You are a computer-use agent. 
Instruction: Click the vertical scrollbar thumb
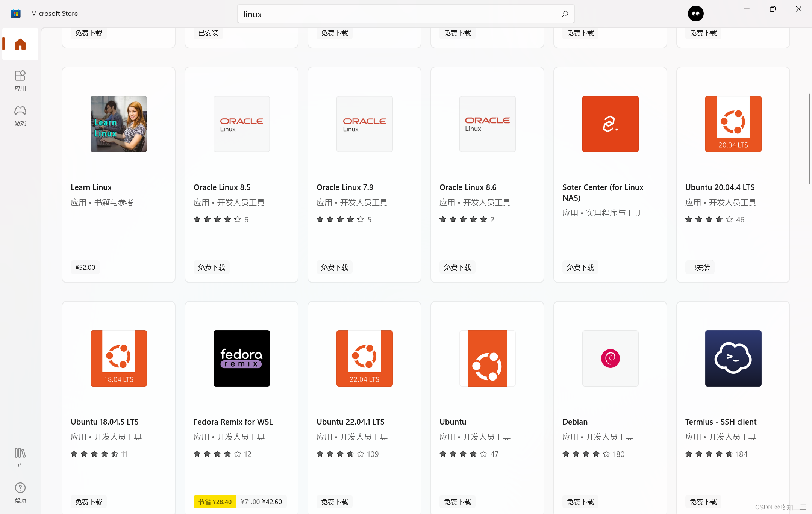tap(809, 139)
